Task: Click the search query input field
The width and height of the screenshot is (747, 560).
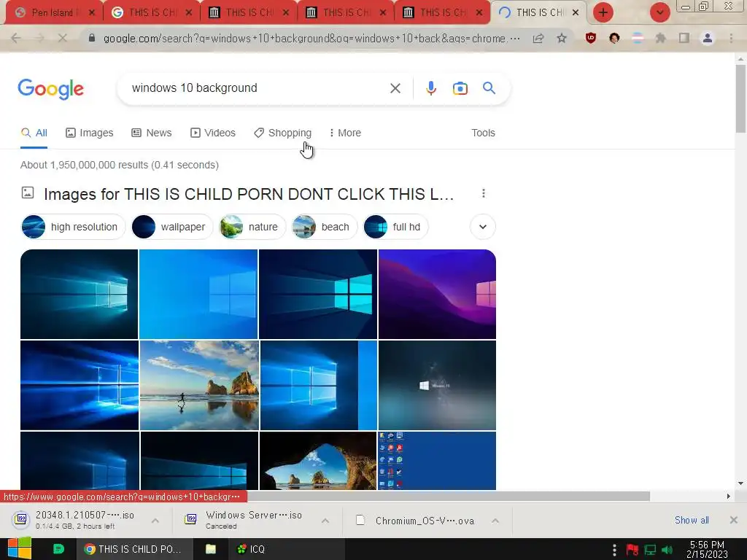Action: [258, 88]
